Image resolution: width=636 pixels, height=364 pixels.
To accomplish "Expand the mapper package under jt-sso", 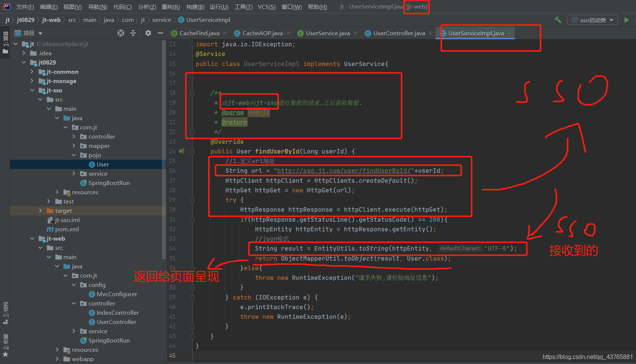I will click(x=74, y=146).
